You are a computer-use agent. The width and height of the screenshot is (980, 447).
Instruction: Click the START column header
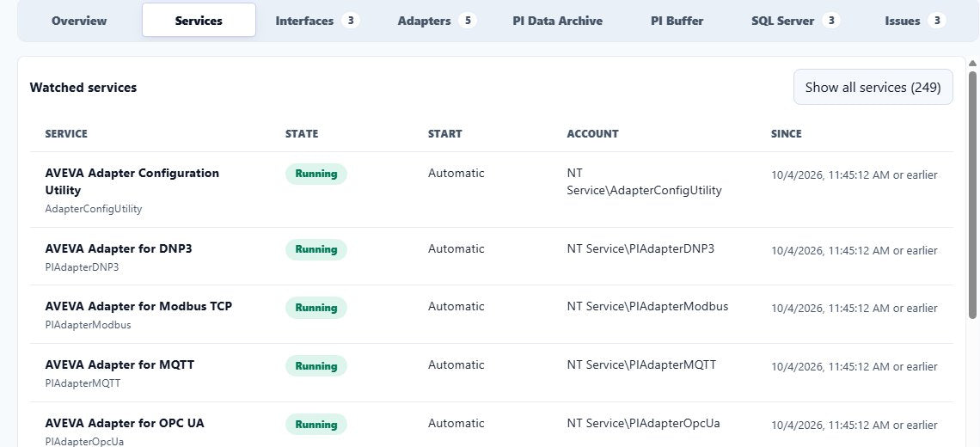point(445,134)
